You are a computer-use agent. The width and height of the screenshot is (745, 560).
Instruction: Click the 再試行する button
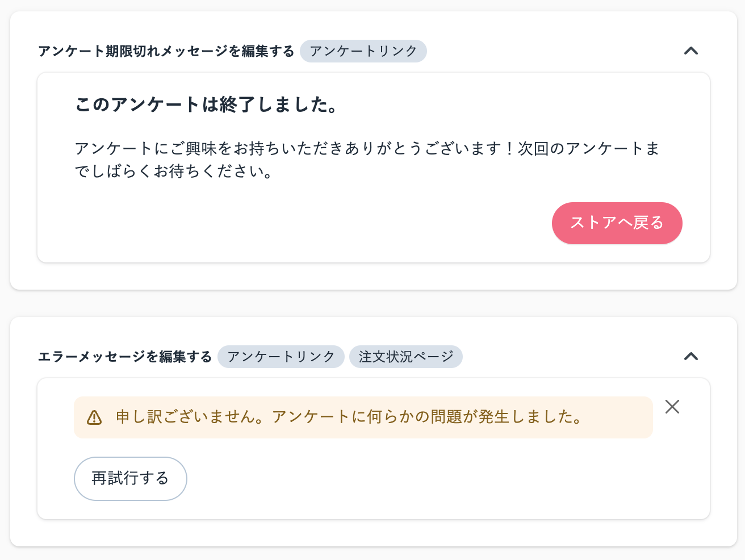point(130,478)
